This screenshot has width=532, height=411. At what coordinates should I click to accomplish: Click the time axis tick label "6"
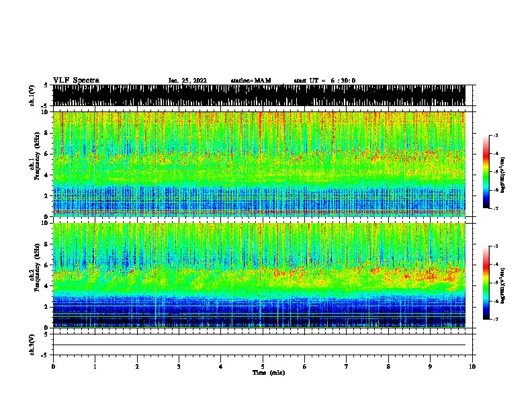coord(305,367)
